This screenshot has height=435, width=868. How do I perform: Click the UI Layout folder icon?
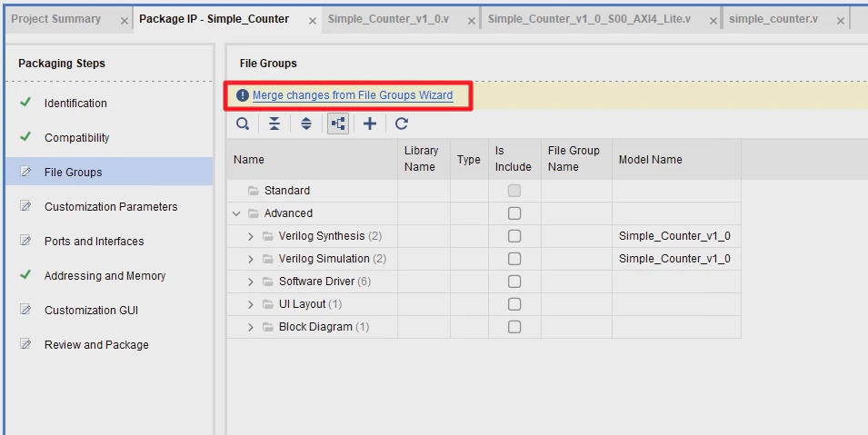pos(268,304)
